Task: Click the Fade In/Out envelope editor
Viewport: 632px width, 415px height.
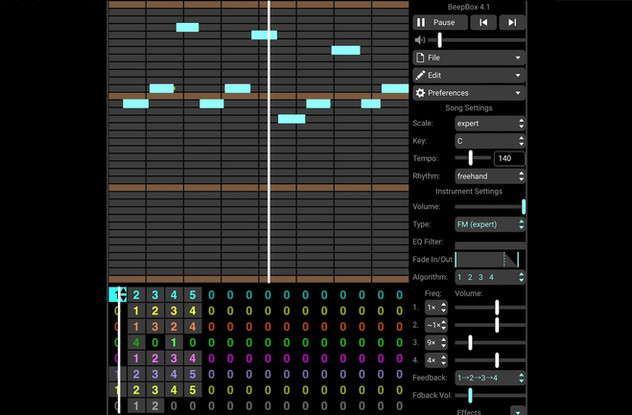Action: (489, 259)
